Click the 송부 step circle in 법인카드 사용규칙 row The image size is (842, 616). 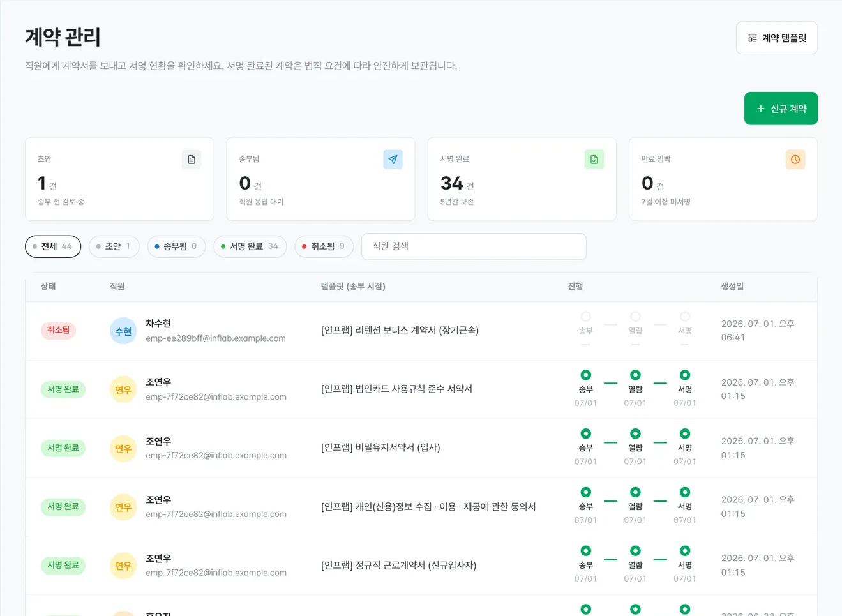pyautogui.click(x=586, y=375)
